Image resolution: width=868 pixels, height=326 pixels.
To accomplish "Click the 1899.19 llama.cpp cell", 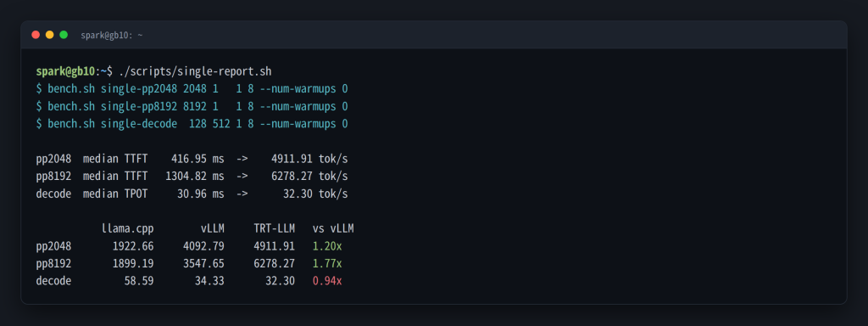I will pyautogui.click(x=133, y=263).
